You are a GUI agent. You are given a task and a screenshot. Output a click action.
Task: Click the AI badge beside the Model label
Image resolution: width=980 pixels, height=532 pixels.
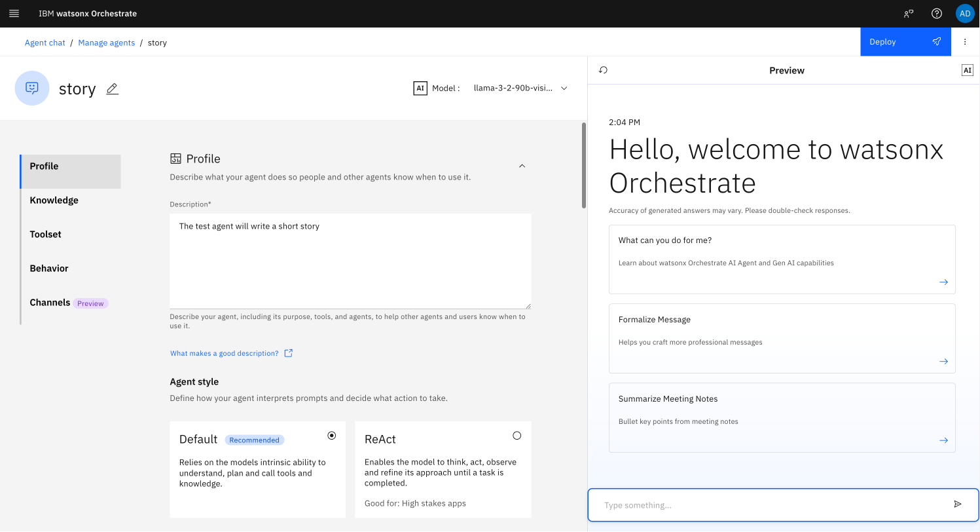[420, 88]
